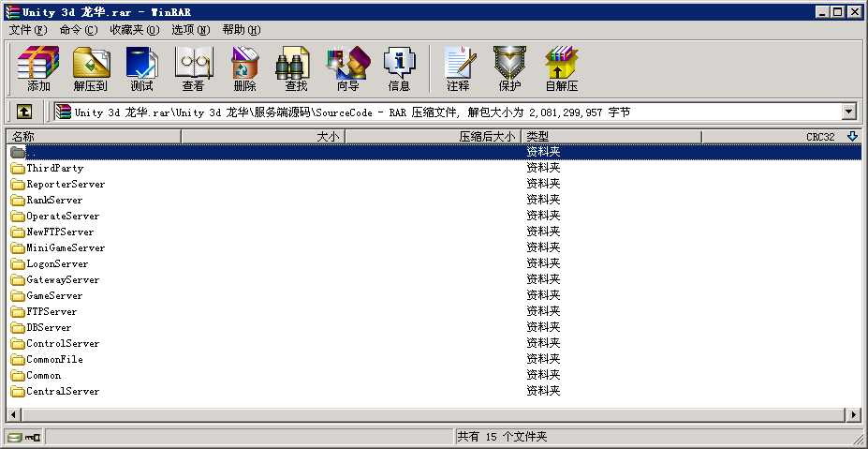Click the GameServer folder icon
Viewport: 868px width, 449px height.
point(19,296)
